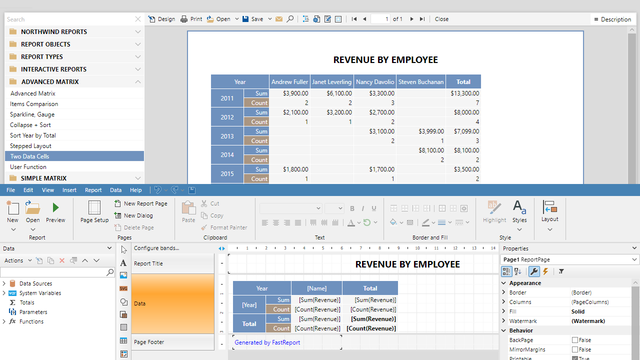640x360 pixels.
Task: Sort properties alphabetically
Action: click(x=518, y=271)
